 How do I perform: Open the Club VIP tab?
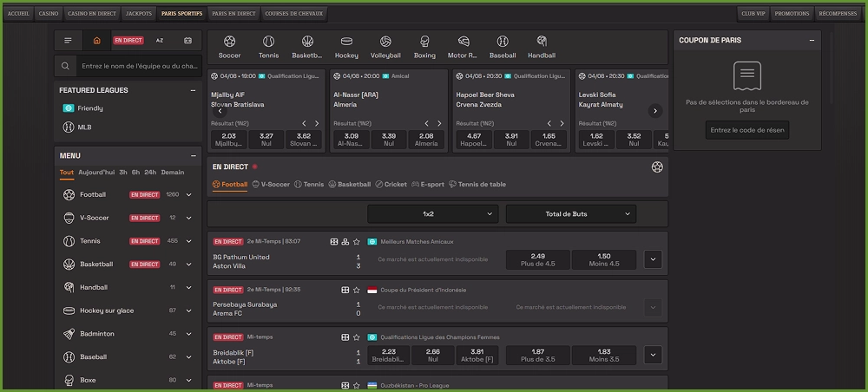pyautogui.click(x=753, y=14)
